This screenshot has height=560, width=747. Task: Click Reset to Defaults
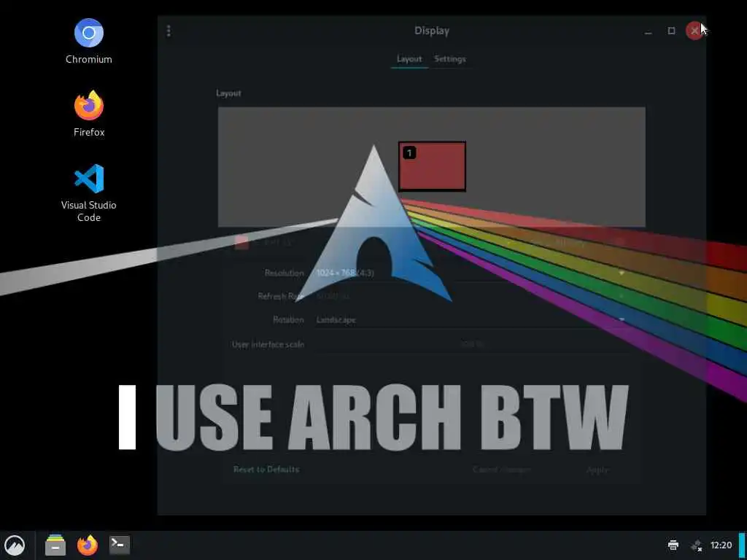pos(266,470)
